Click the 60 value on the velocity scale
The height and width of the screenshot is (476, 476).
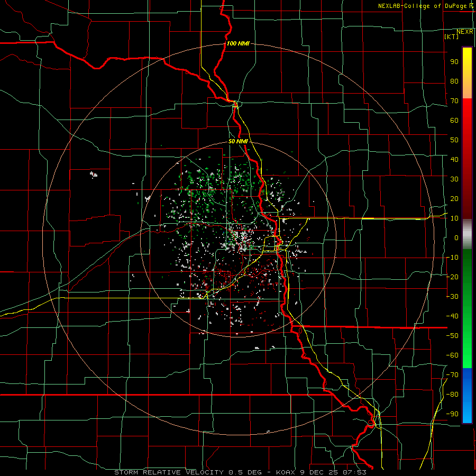pyautogui.click(x=454, y=121)
